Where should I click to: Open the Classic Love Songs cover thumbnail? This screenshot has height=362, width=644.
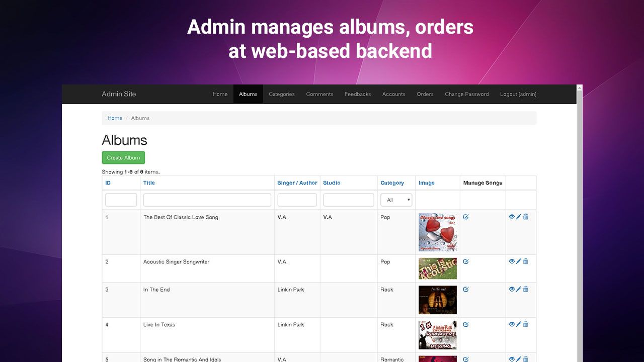pos(438,232)
